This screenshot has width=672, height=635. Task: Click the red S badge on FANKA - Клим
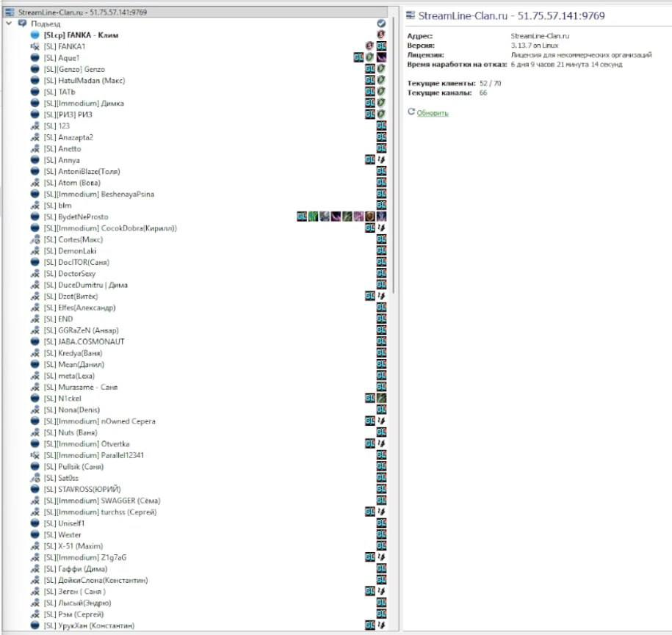(381, 35)
